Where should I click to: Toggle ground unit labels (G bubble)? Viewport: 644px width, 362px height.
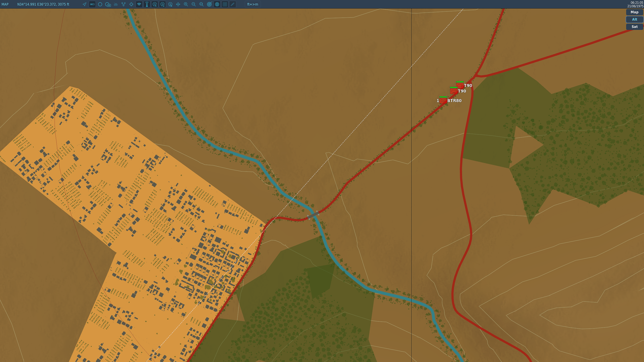point(163,4)
